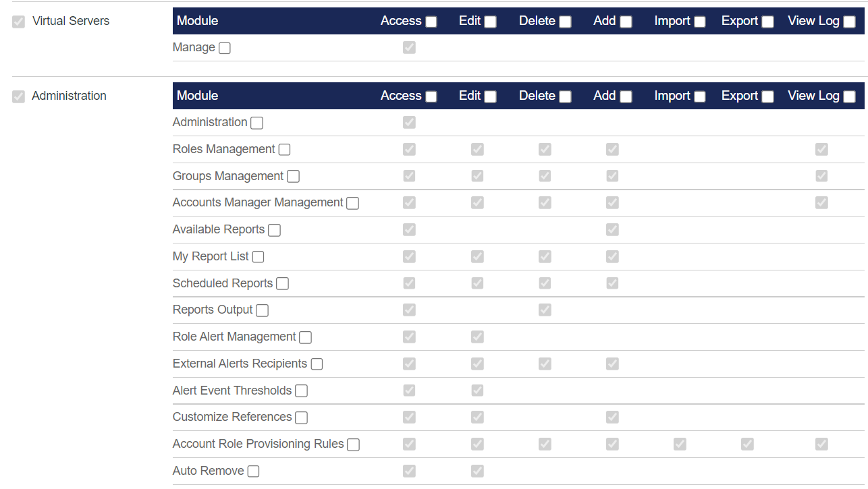This screenshot has width=868, height=489.
Task: Select the External Alerts Recipients row checkbox
Action: point(317,364)
